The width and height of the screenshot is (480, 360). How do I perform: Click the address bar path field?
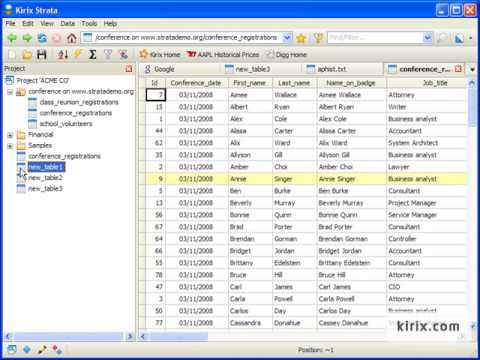[x=187, y=38]
